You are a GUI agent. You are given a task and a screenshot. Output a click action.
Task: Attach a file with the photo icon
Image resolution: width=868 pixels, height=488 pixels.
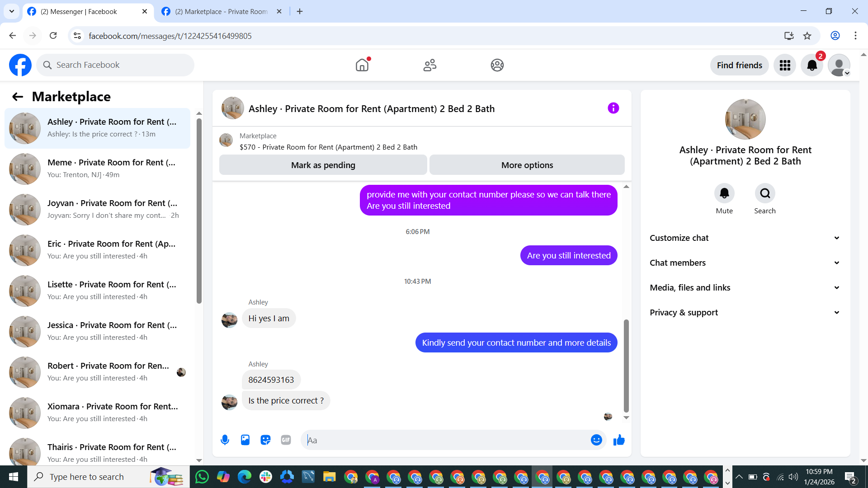pos(245,440)
